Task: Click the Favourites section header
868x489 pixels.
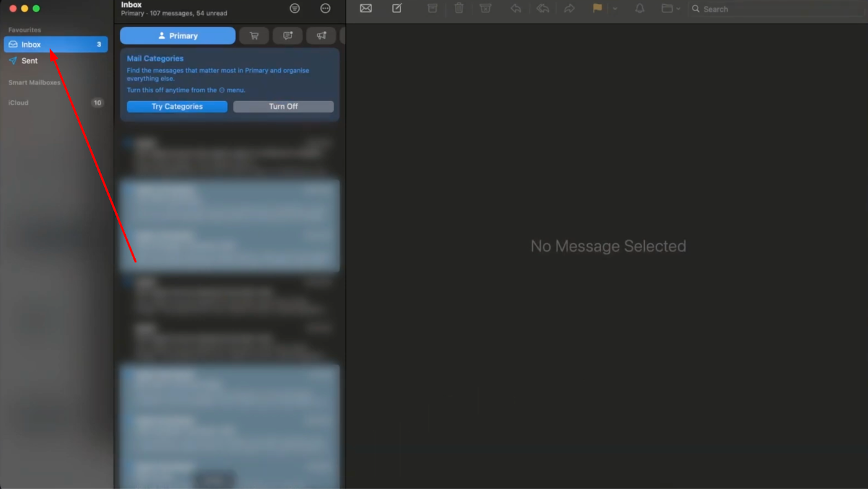Action: 25,30
